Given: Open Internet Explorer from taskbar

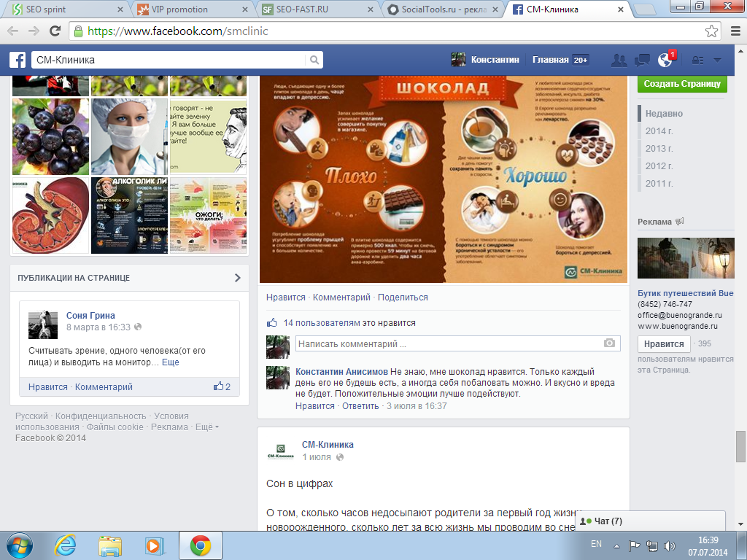Looking at the screenshot, I should [66, 545].
